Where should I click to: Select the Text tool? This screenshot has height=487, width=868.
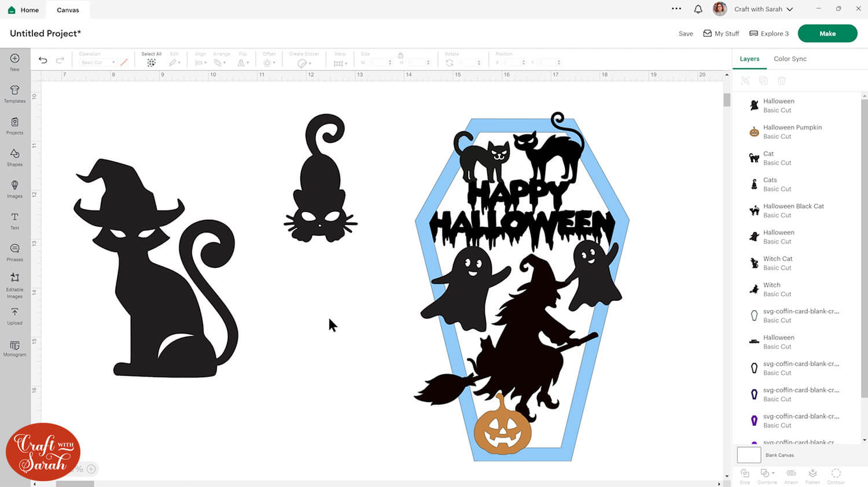pos(15,220)
